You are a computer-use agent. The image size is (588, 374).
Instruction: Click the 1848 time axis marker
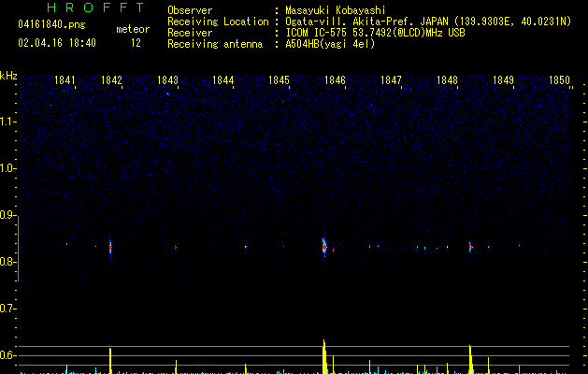pos(447,80)
